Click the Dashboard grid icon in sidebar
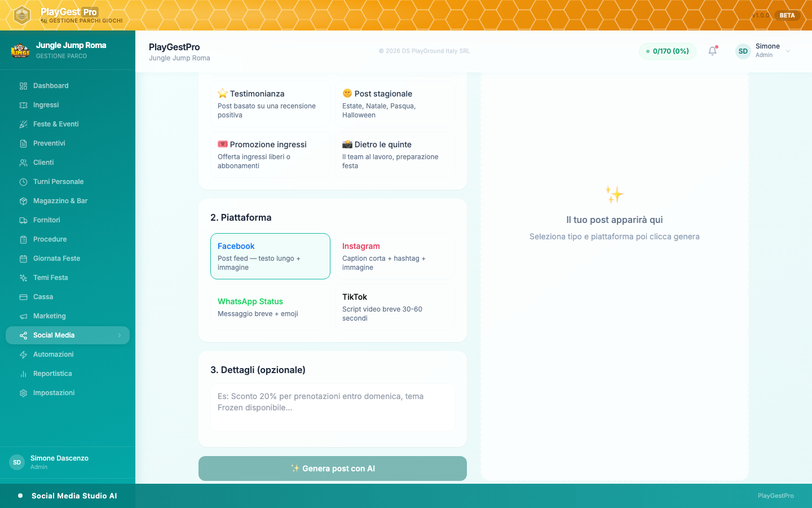Screen dimensions: 812x508 (x=23, y=86)
